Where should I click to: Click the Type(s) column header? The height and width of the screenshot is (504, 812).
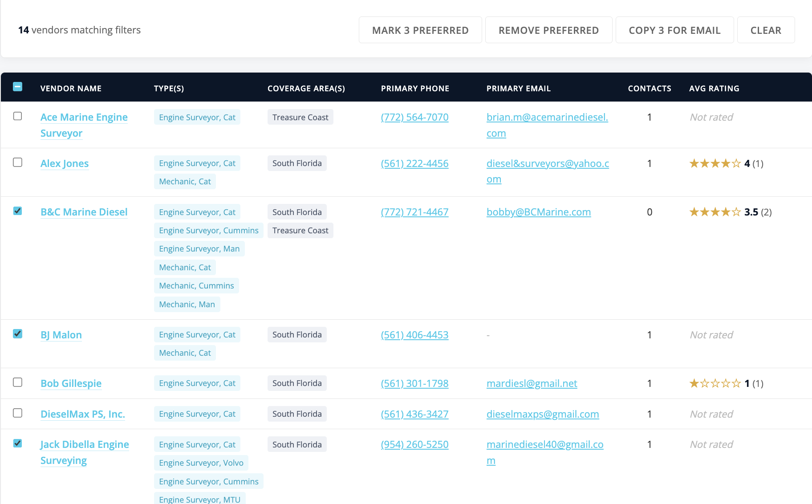tap(169, 88)
